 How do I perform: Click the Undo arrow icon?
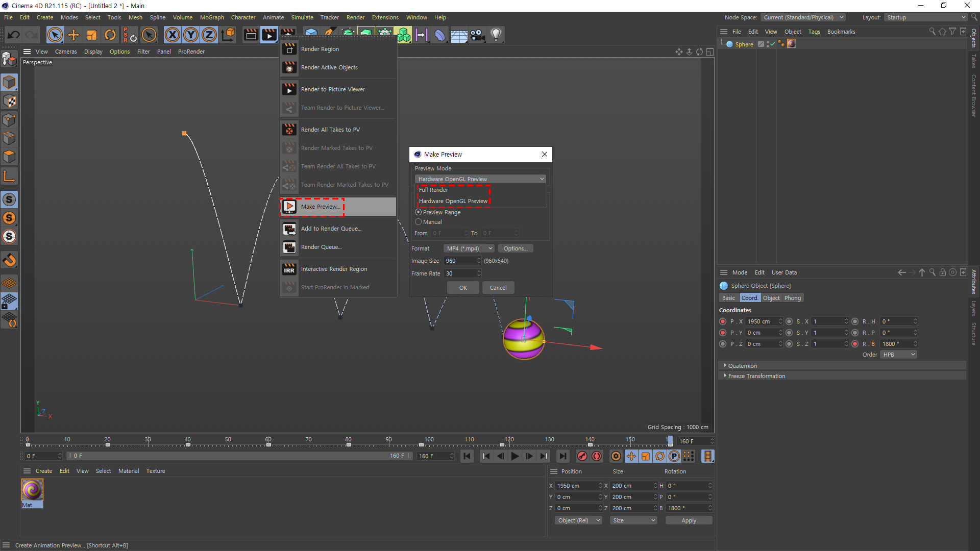[14, 35]
